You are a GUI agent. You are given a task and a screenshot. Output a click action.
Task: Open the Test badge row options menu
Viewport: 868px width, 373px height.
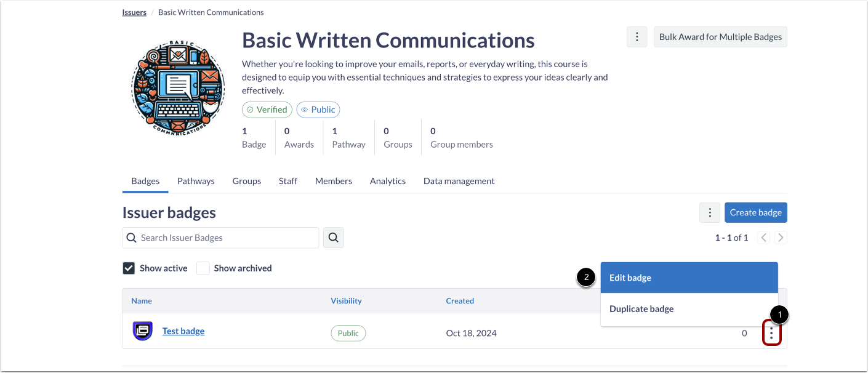coord(771,334)
